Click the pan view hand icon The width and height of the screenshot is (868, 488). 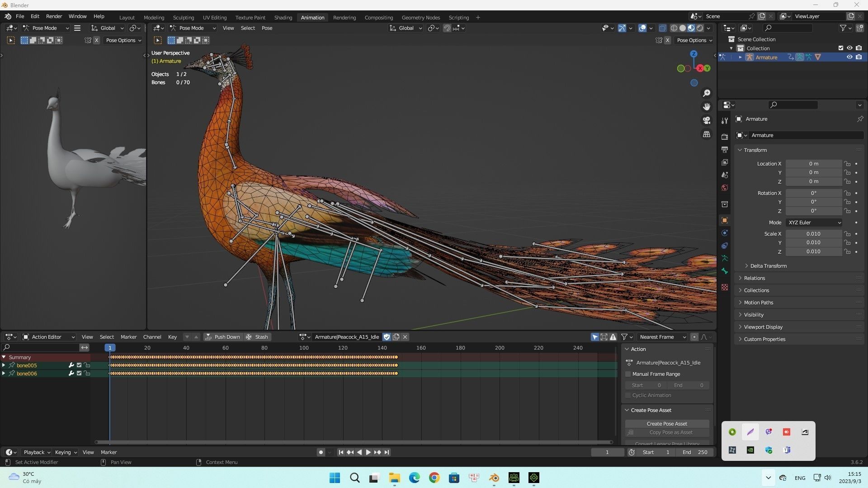[x=707, y=107]
